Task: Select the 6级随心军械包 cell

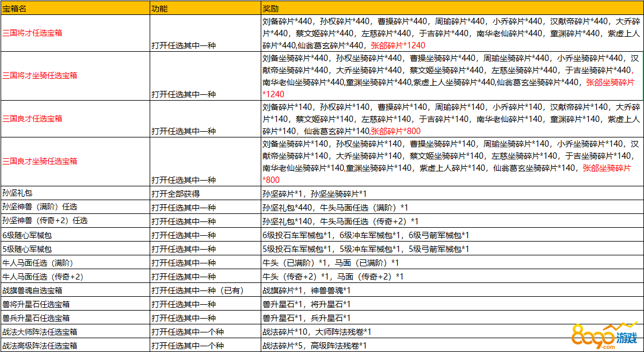Action: (x=27, y=235)
